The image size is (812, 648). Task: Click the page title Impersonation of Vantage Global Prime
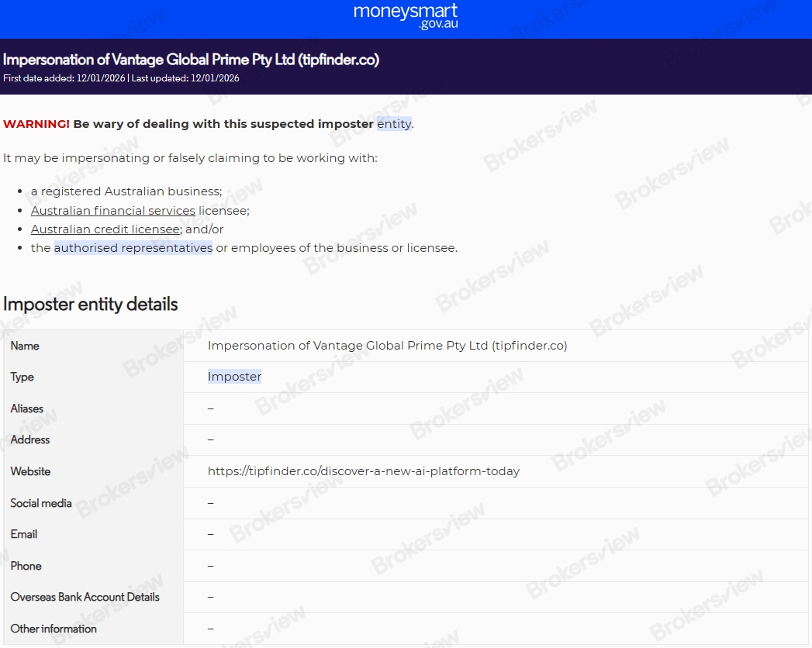(x=191, y=60)
